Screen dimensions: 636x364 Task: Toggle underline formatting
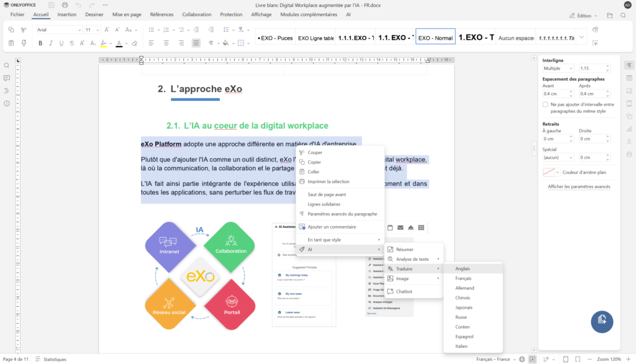pyautogui.click(x=61, y=43)
